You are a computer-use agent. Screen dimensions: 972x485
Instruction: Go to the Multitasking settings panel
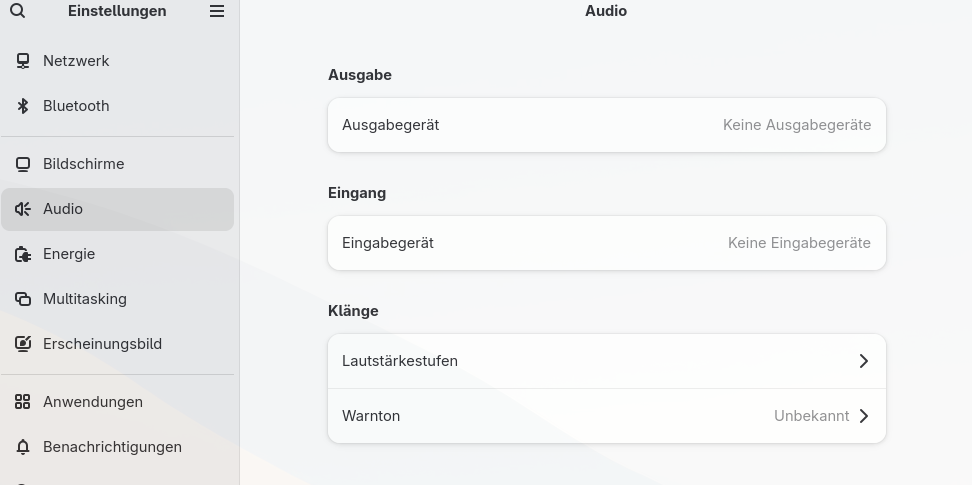coord(85,299)
